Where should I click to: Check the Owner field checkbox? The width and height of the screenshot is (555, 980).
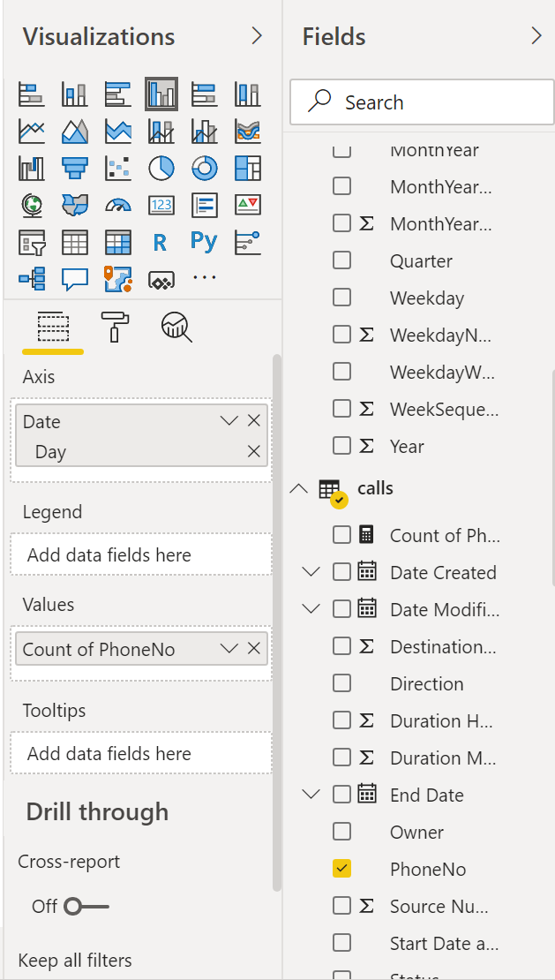pos(341,832)
